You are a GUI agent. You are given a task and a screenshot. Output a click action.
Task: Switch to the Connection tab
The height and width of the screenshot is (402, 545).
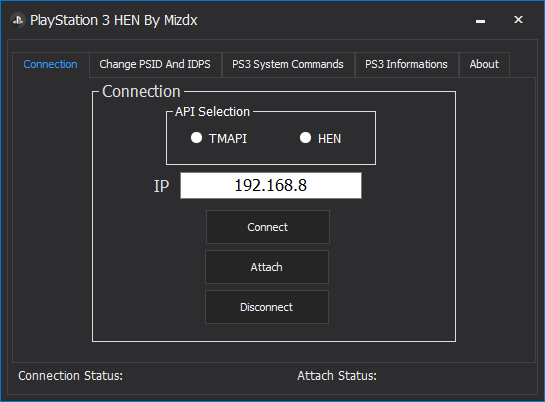50,64
